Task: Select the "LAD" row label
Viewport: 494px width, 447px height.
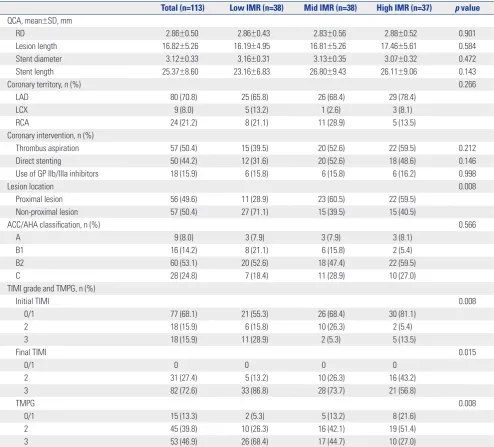Action: tap(22, 97)
